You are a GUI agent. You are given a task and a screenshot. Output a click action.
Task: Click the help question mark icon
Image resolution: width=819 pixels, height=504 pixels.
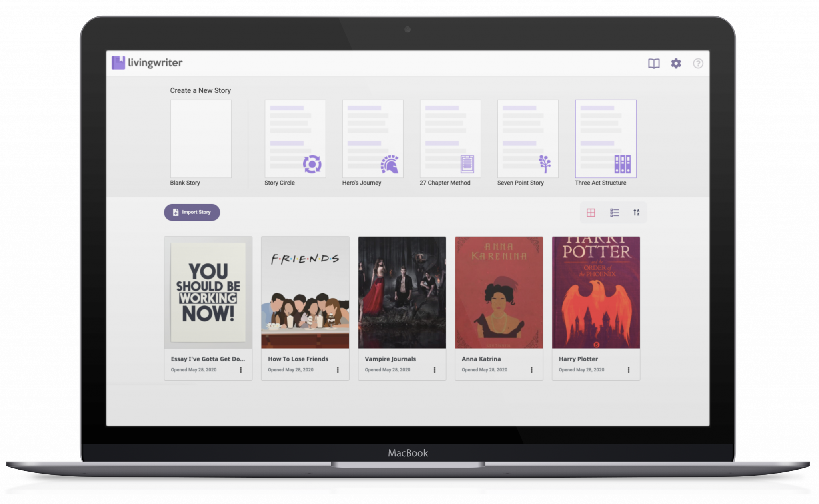coord(698,63)
